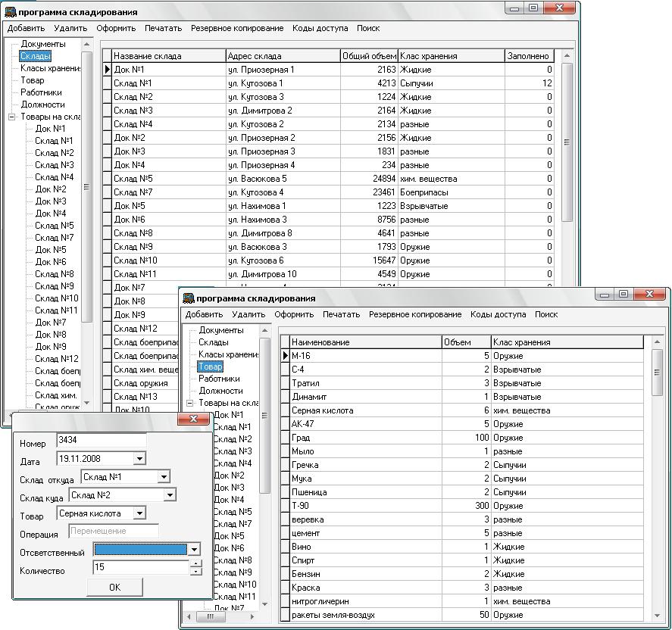The width and height of the screenshot is (672, 630).
Task: Click the OK button in the dialog
Action: click(114, 587)
